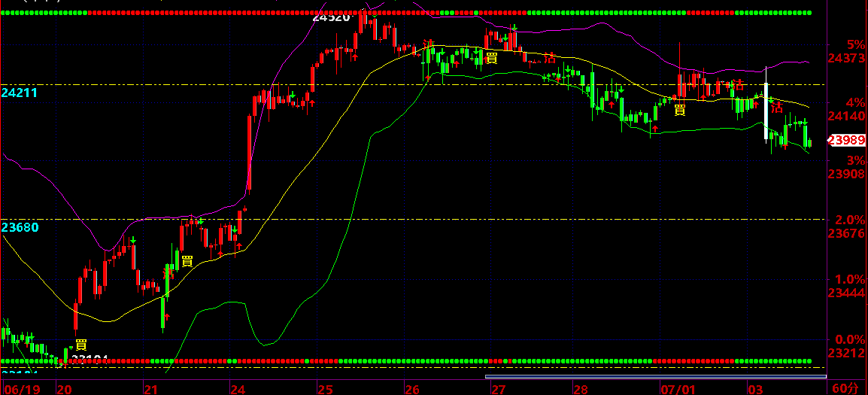
Task: Click the 4% label on price axis
Action: pos(857,102)
